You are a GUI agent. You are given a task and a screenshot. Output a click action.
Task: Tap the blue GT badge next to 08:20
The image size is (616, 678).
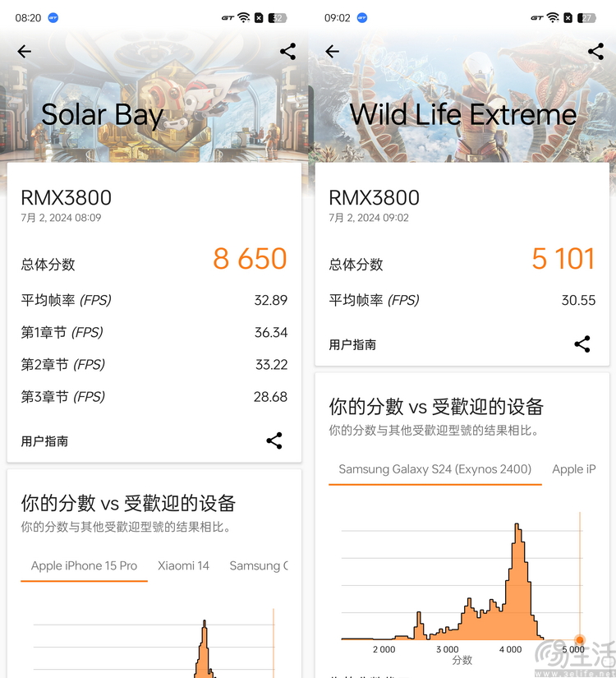coord(53,17)
